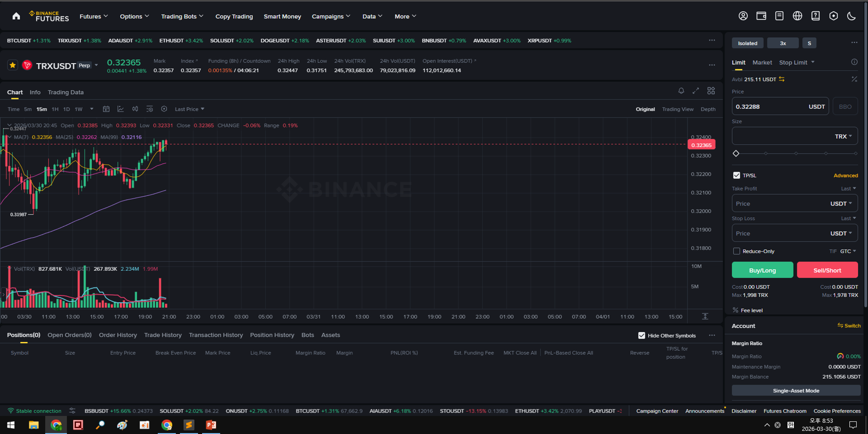Click the home icon in the top bar
The width and height of the screenshot is (868, 434).
click(x=16, y=16)
